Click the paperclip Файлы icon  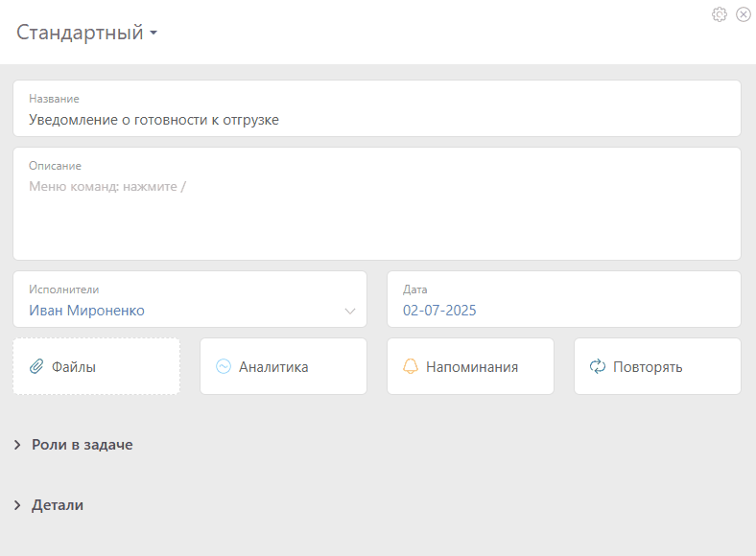point(36,366)
